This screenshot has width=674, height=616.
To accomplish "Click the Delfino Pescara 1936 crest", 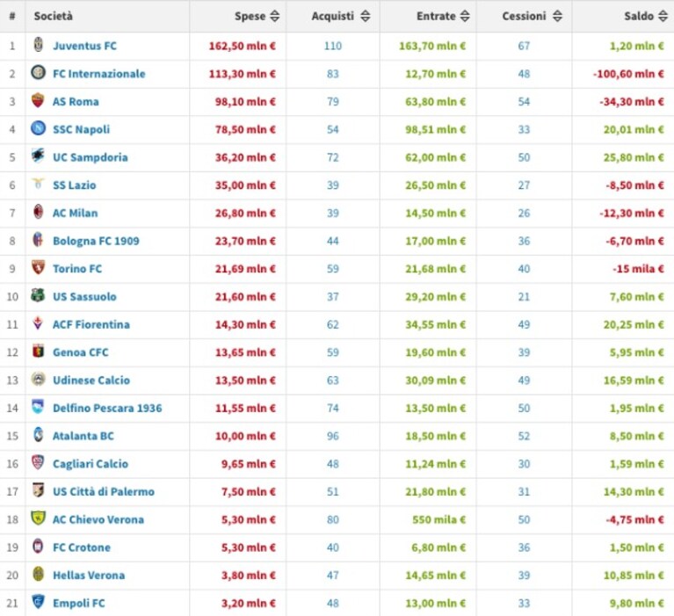I will pyautogui.click(x=39, y=407).
